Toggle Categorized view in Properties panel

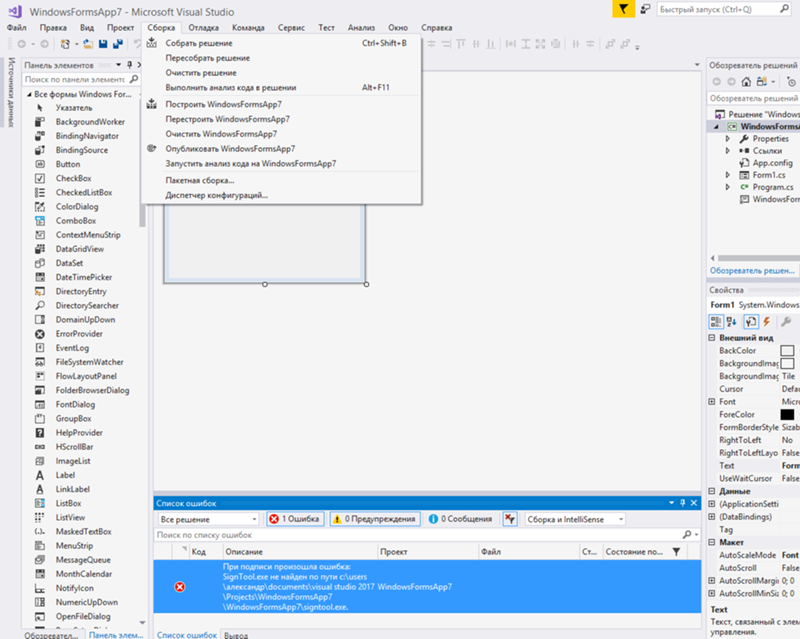coord(716,322)
